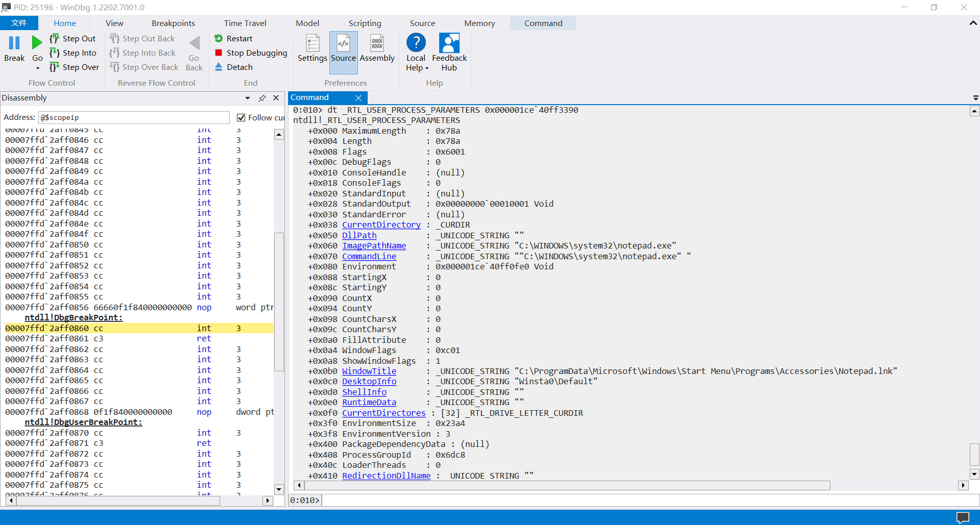Click the Address input field
This screenshot has height=525, width=980.
point(134,117)
